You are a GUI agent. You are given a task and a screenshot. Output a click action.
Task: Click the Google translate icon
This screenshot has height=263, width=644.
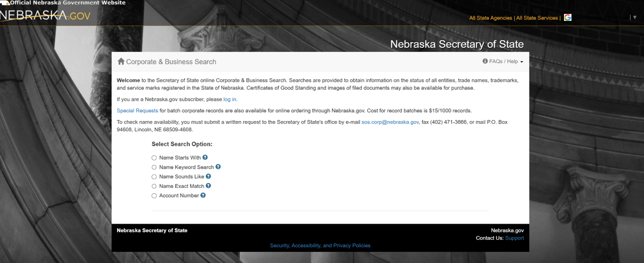point(568,17)
